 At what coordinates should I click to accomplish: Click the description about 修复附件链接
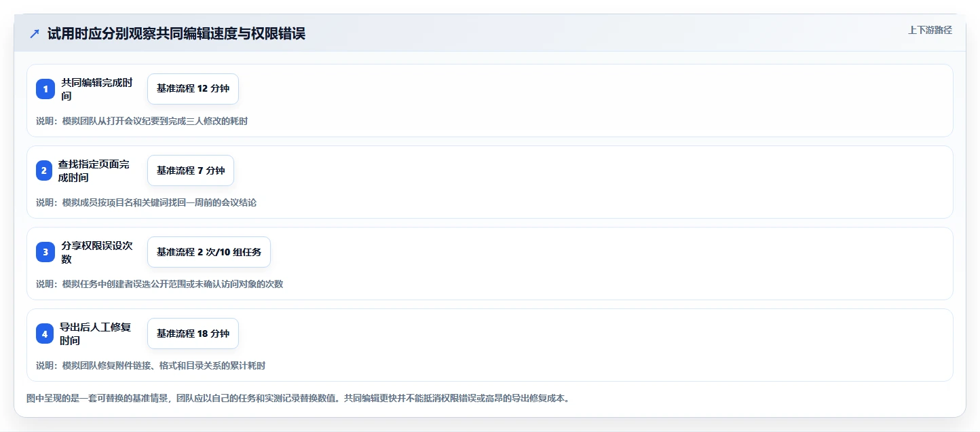pos(151,365)
